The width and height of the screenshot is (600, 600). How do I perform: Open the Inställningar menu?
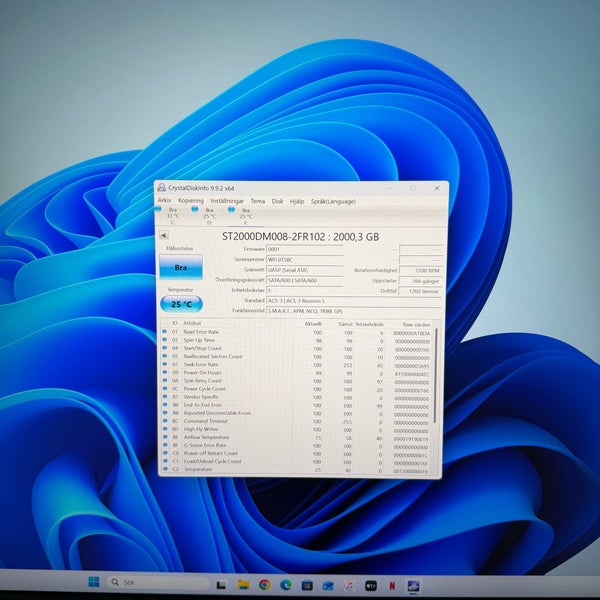pyautogui.click(x=227, y=201)
